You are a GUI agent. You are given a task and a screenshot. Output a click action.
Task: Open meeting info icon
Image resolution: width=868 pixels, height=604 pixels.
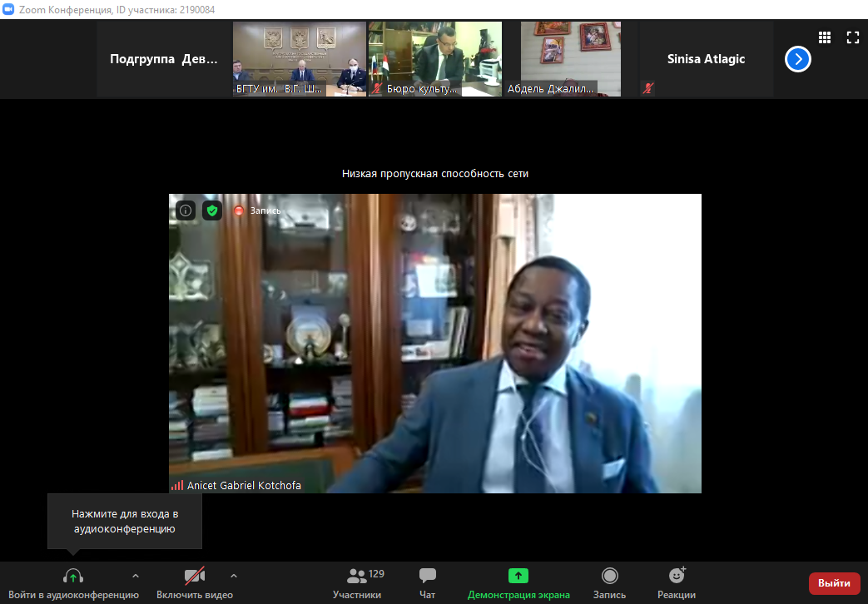pos(186,210)
